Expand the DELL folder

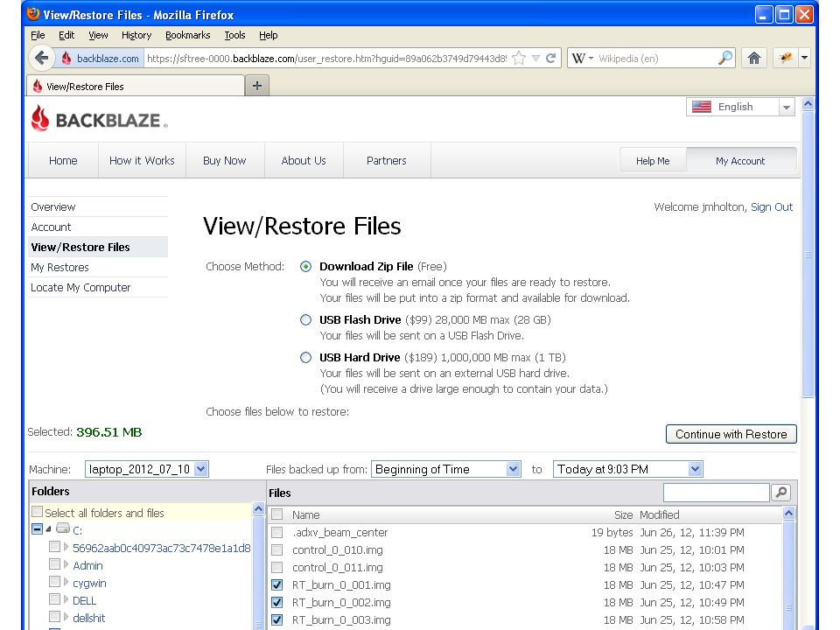pos(66,598)
